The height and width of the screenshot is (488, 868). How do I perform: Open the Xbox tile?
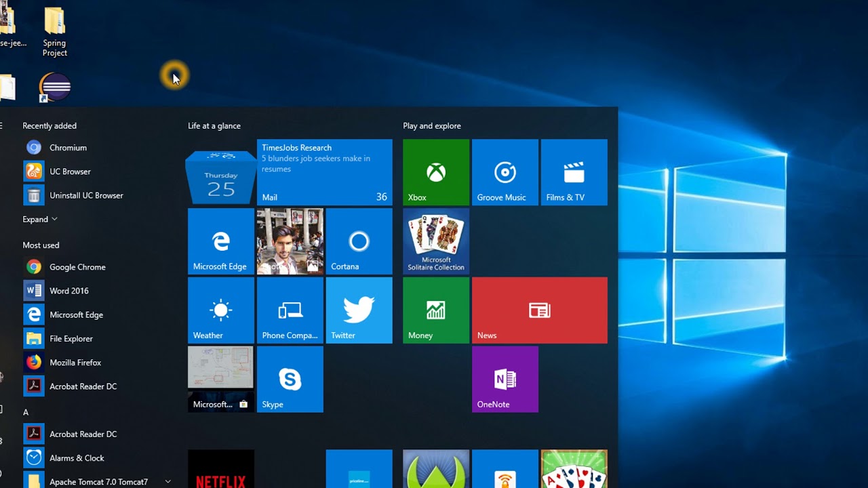[x=436, y=172]
